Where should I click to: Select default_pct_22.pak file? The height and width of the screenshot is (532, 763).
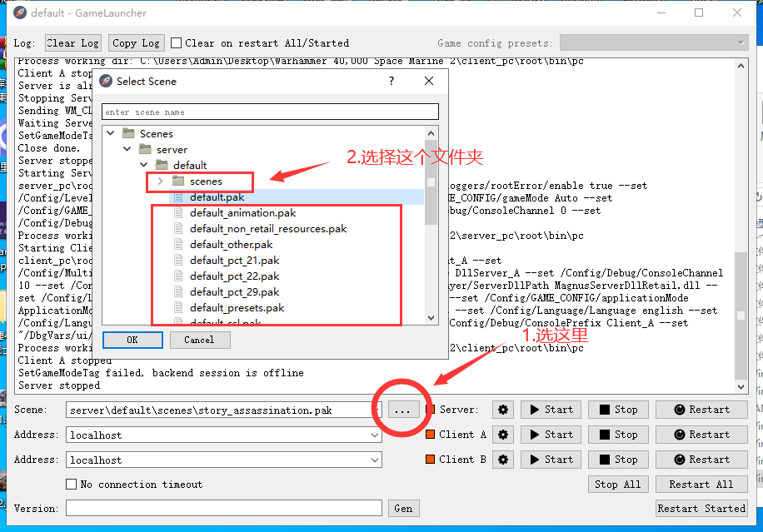(235, 276)
